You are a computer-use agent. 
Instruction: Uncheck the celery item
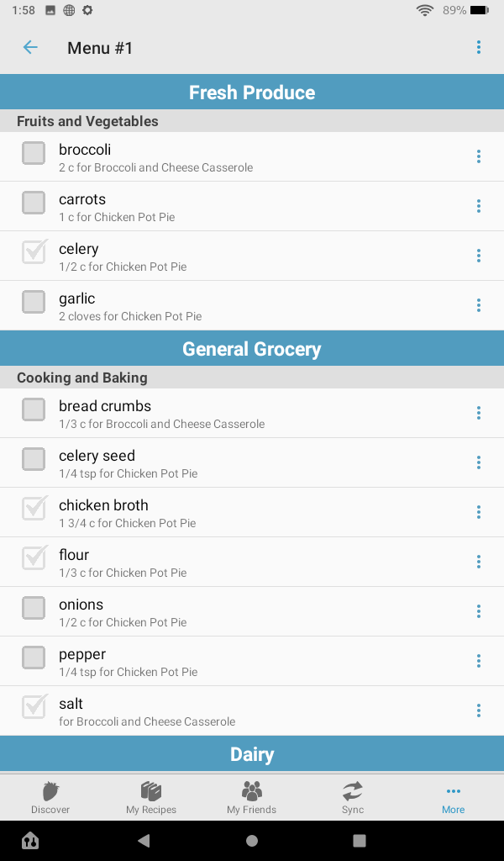pos(34,251)
